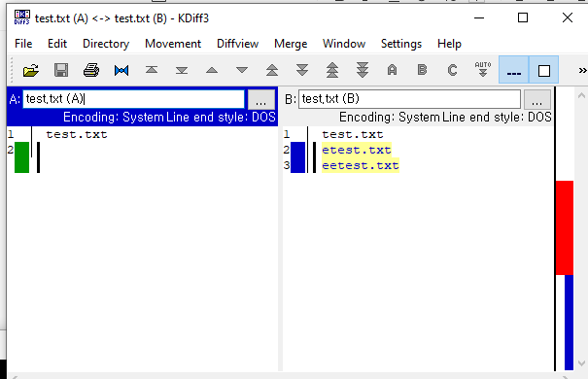Open the File menu

pyautogui.click(x=23, y=44)
